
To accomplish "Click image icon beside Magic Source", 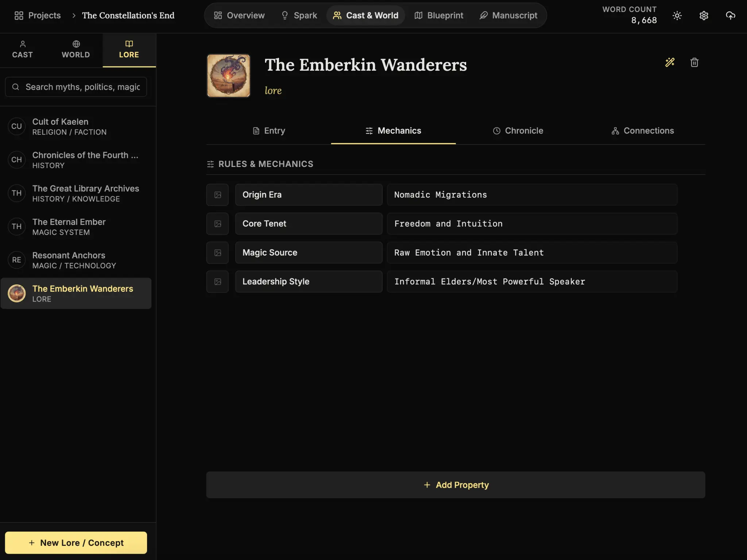I will click(x=217, y=253).
